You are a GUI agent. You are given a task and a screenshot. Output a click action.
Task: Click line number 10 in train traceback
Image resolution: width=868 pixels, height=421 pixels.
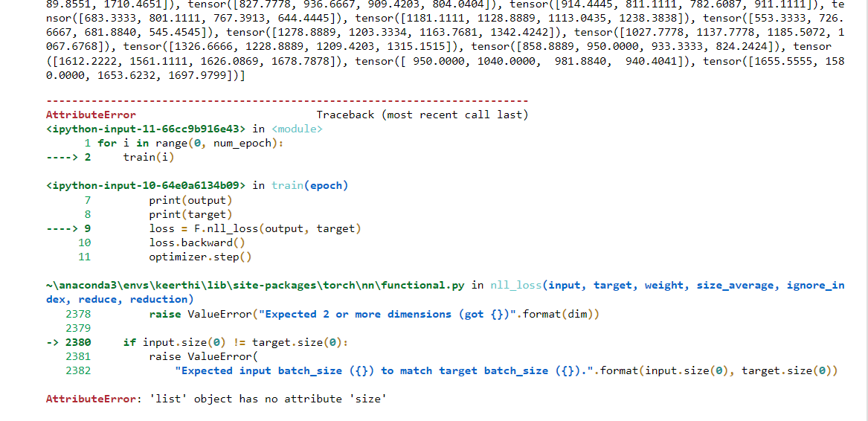[85, 242]
